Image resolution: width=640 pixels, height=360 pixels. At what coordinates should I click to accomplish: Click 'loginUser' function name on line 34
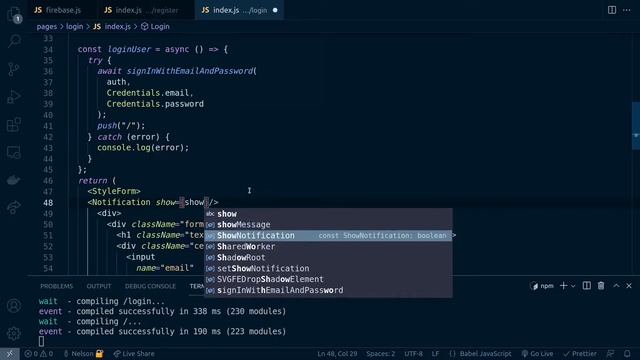[129, 49]
